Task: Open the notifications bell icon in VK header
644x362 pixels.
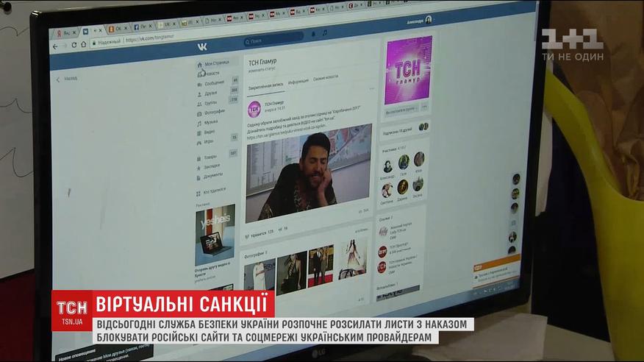Action: 313,34
